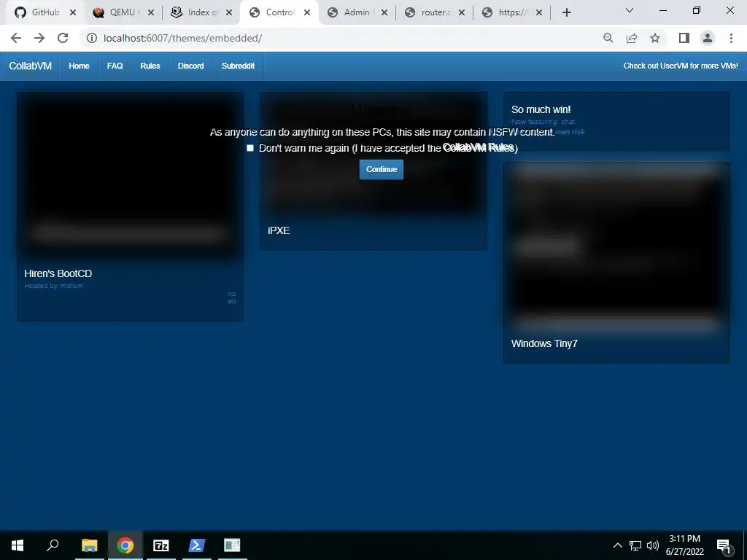Screen dimensions: 747x560
Task: Open the notification center icon
Action: click(724, 546)
